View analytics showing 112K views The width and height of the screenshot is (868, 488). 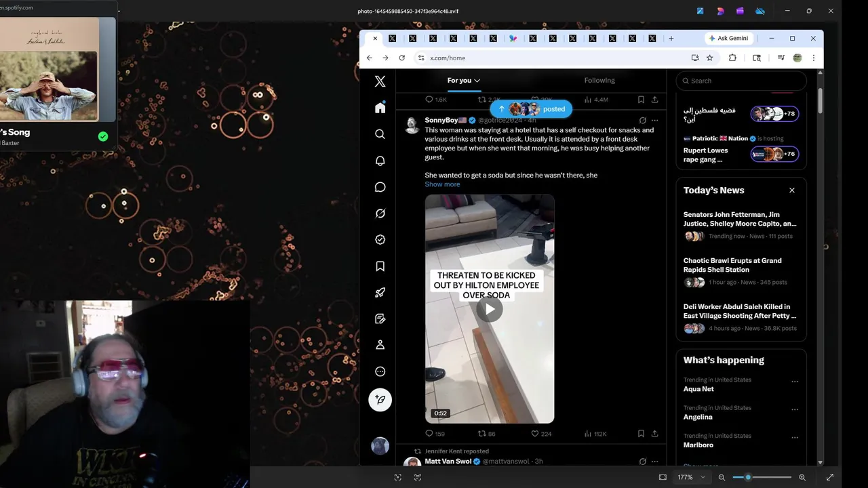[595, 434]
